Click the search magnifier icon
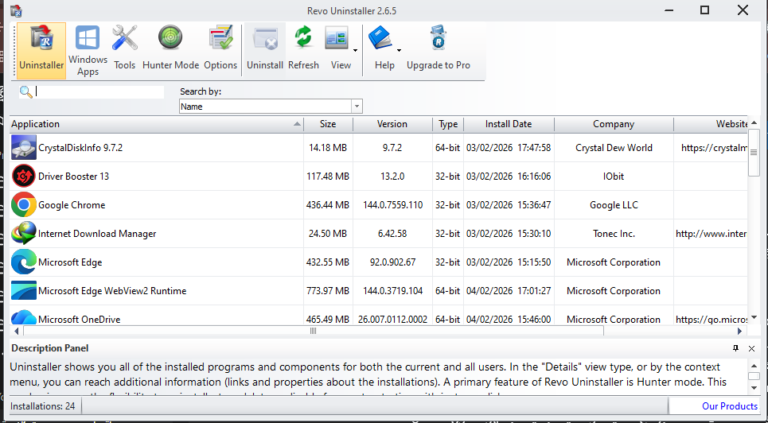This screenshot has height=423, width=768. pyautogui.click(x=26, y=92)
